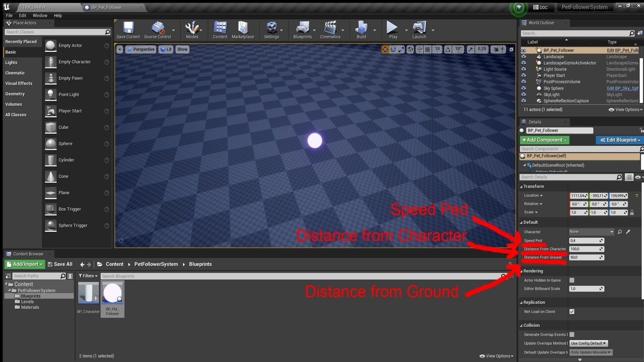This screenshot has height=362, width=644.
Task: Click the Edit Blueprint button
Action: pyautogui.click(x=620, y=140)
